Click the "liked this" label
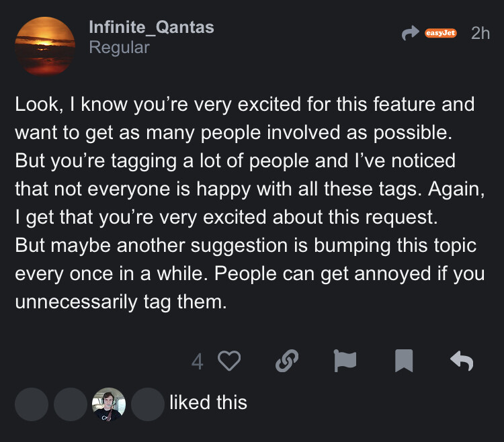Screen dimensions: 504x442 [208, 403]
